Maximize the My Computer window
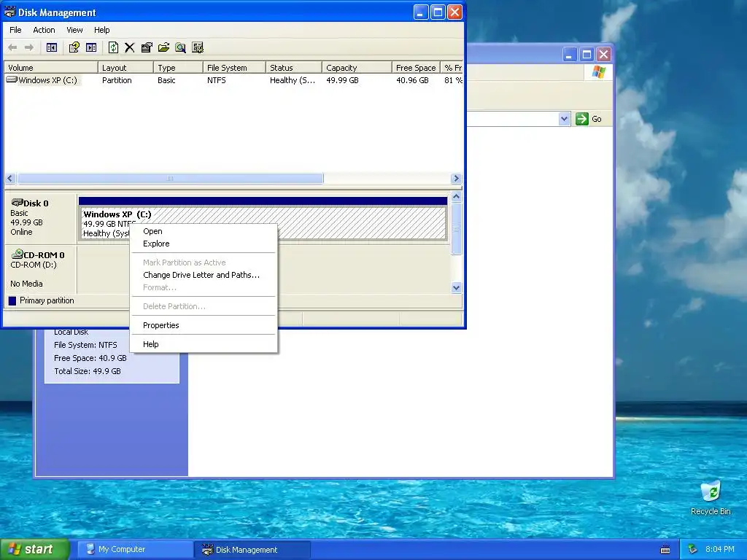The height and width of the screenshot is (560, 747). (587, 55)
